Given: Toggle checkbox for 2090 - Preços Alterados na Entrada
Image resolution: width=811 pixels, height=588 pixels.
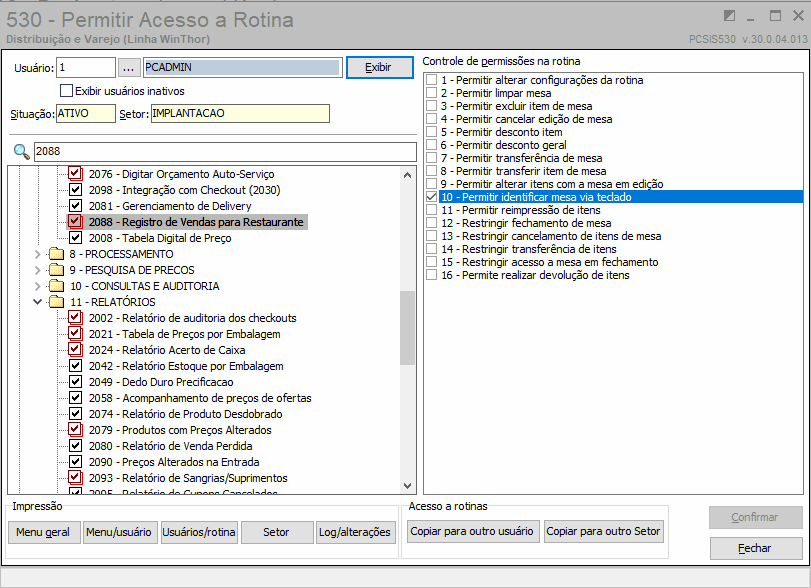Looking at the screenshot, I should point(75,462).
